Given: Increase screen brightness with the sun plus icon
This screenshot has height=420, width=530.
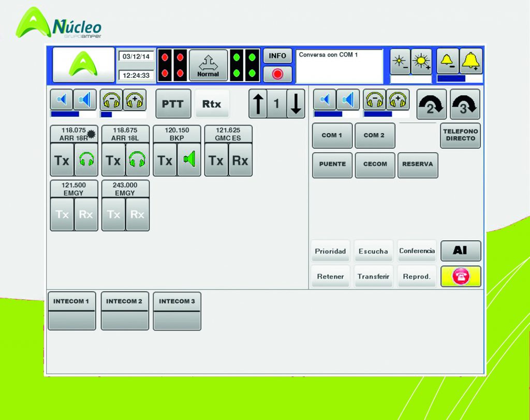Looking at the screenshot, I should (421, 62).
